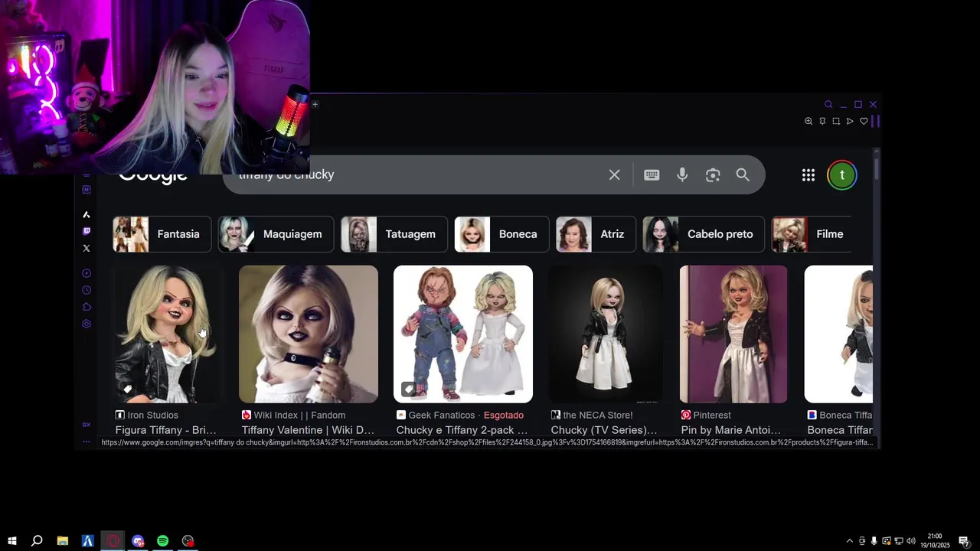
Task: Open a new tab with plus button
Action: click(315, 104)
